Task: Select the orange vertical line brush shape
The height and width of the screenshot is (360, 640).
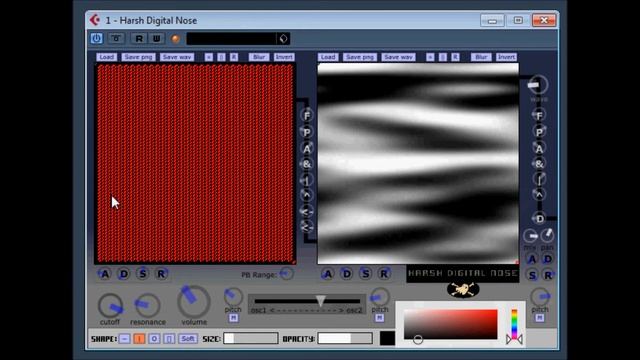Action: coord(139,339)
